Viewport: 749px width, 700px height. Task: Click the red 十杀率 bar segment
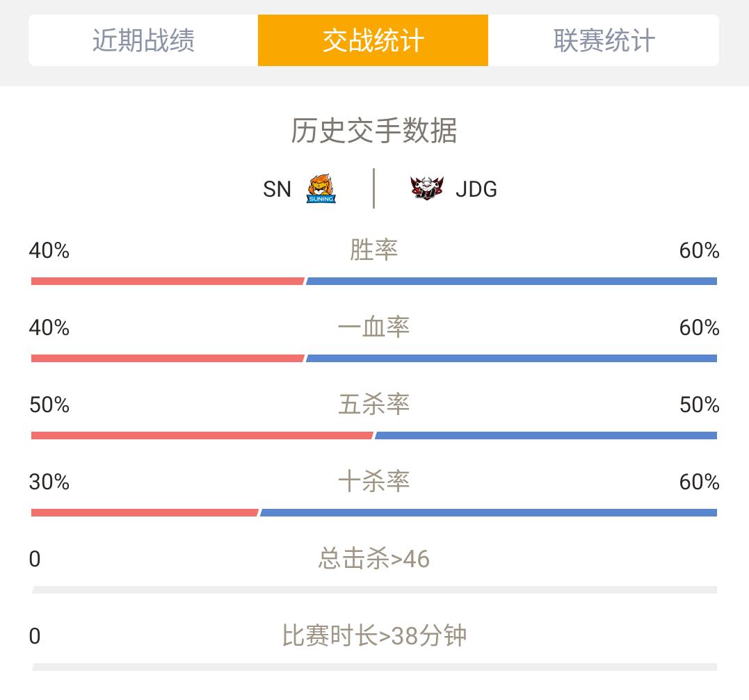click(x=145, y=513)
